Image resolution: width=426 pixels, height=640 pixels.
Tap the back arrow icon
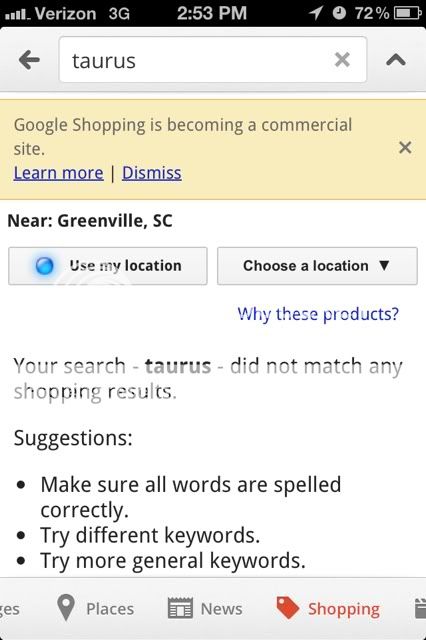(x=29, y=60)
